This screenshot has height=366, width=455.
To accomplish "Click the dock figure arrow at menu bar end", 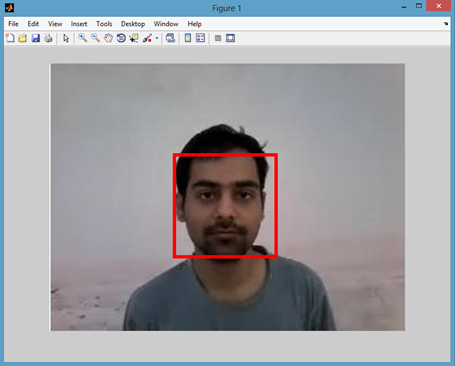I will [446, 24].
